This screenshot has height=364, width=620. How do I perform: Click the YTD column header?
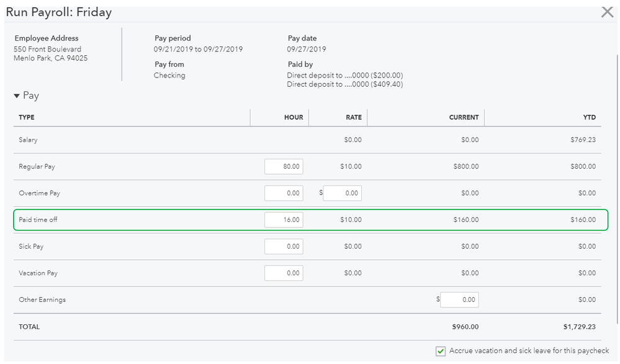point(589,117)
